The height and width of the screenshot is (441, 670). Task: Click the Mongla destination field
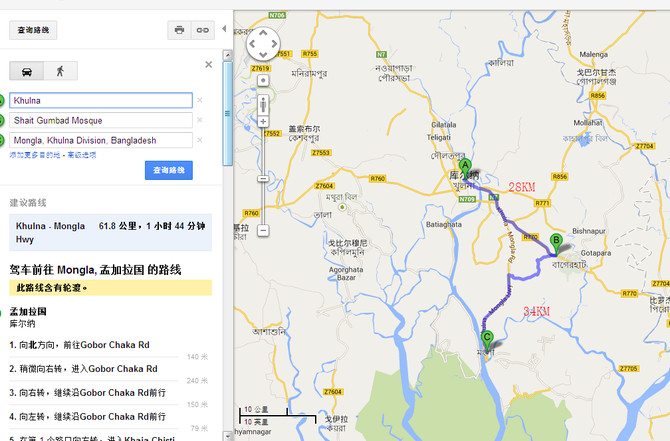[101, 140]
